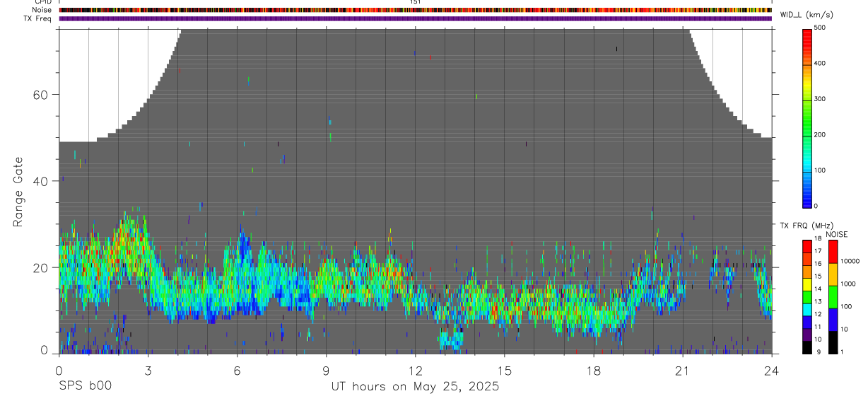Click the '18' tick label on time axis

tap(593, 371)
